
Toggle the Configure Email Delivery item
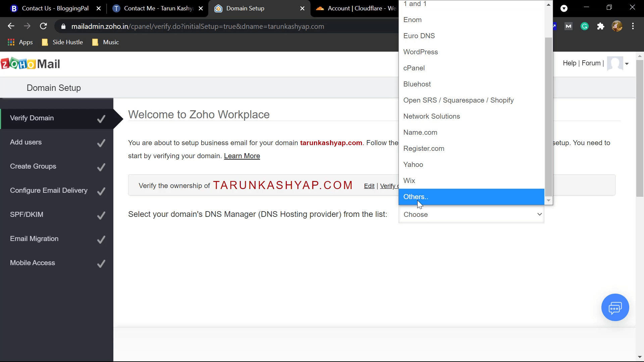point(49,190)
